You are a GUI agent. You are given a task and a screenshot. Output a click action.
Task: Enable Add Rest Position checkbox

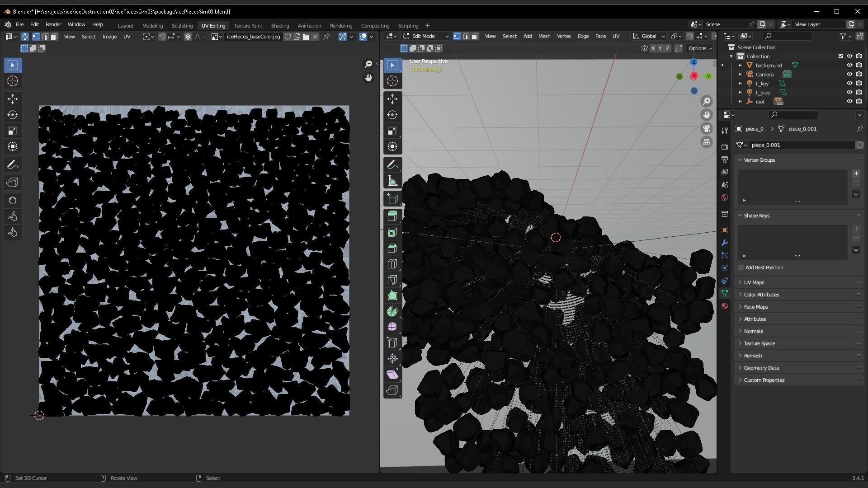(741, 267)
